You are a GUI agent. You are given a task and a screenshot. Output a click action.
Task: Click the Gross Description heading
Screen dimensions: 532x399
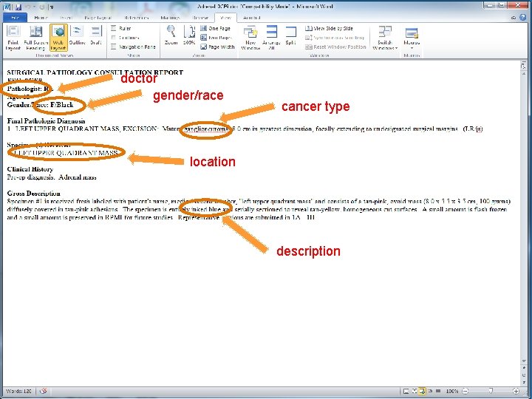point(33,194)
